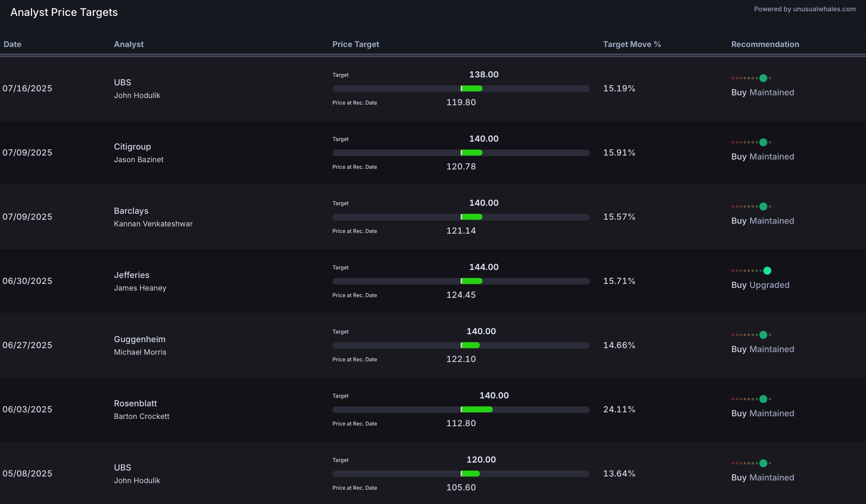866x504 pixels.
Task: Select the 07/09/2025 date in Citigroup row
Action: point(27,153)
